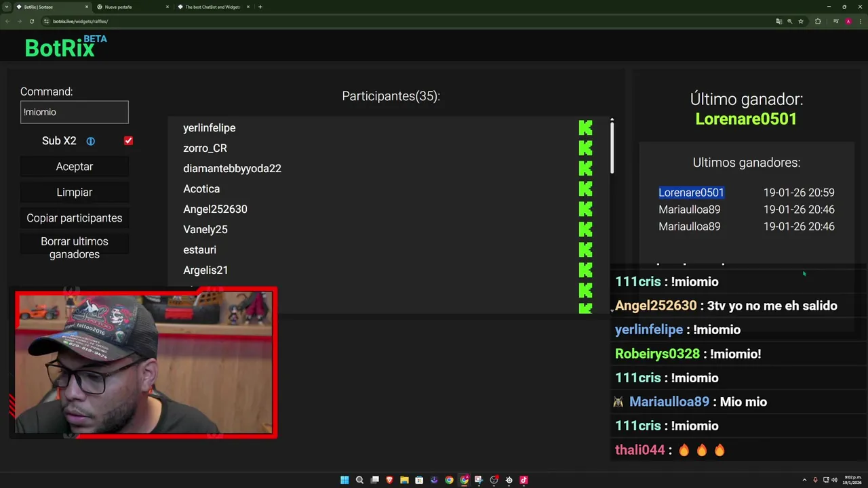The image size is (868, 488).
Task: Go back with the browser back arrow
Action: 7,21
